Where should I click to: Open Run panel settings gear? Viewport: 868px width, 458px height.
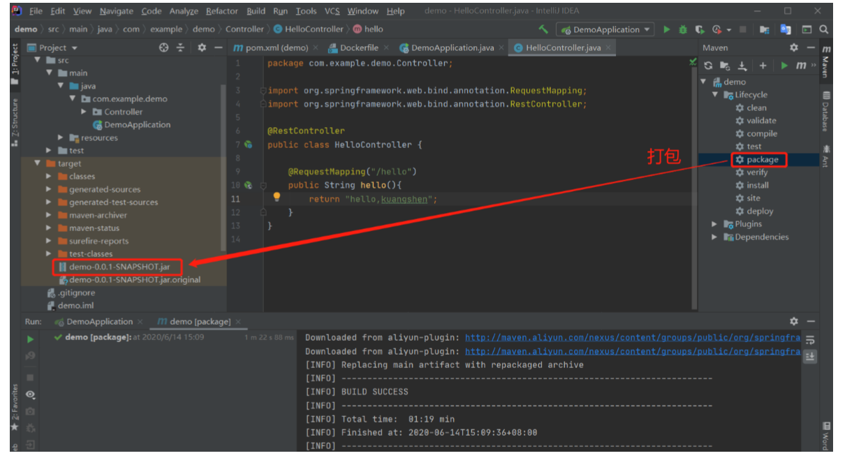click(x=794, y=321)
